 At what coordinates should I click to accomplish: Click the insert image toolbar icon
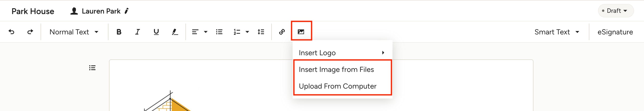click(301, 32)
